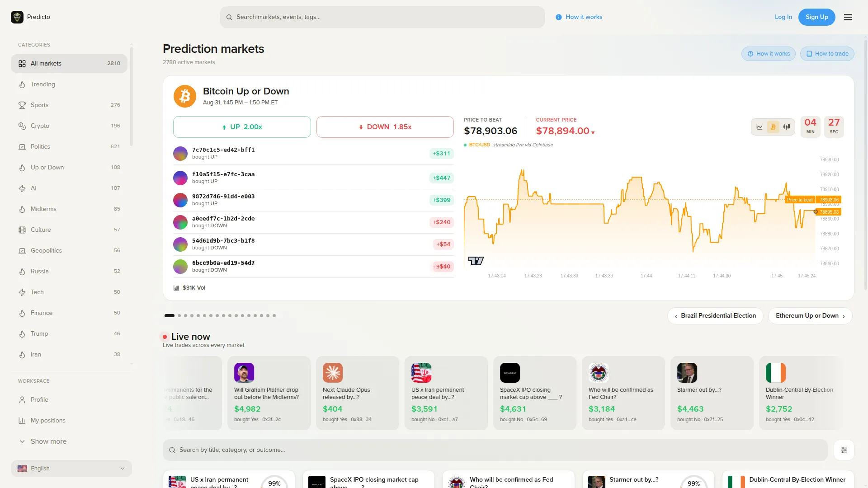The height and width of the screenshot is (488, 868).
Task: Click the bar chart icon beside $31K Vol
Action: point(176,288)
